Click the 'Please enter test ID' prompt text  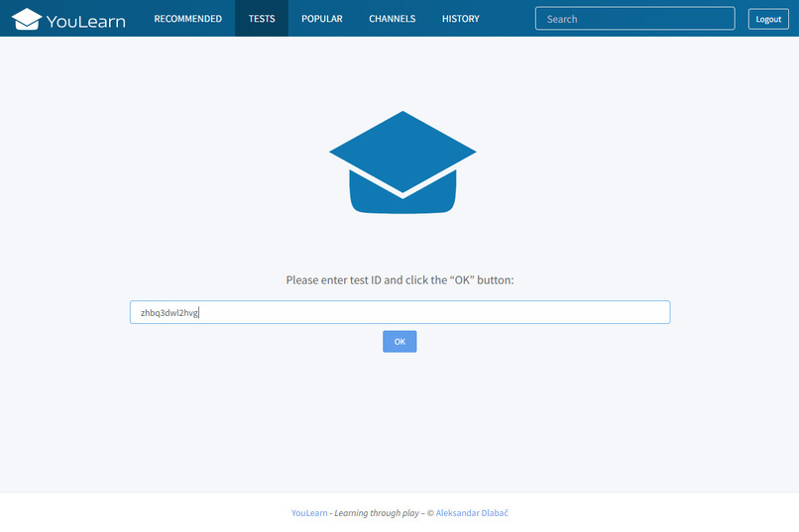tap(400, 280)
